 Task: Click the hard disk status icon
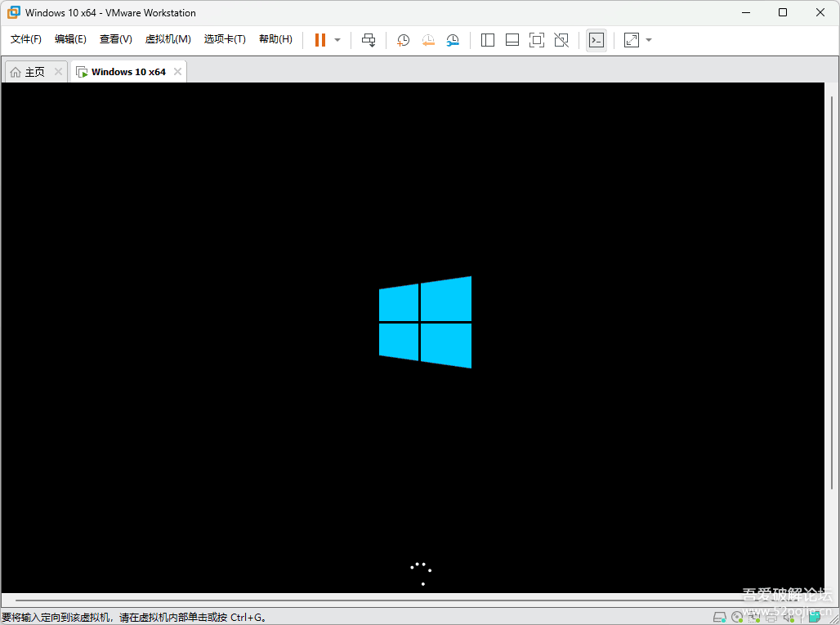(719, 617)
